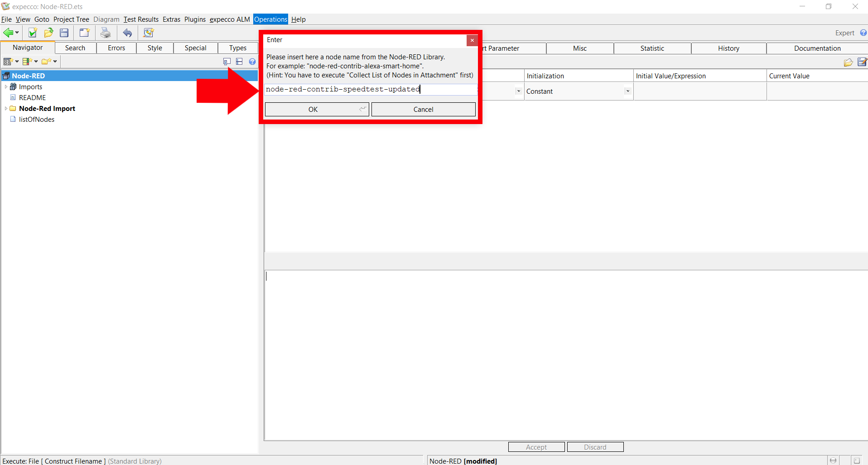Expand the Imports tree node
The height and width of the screenshot is (465, 868).
(x=5, y=87)
